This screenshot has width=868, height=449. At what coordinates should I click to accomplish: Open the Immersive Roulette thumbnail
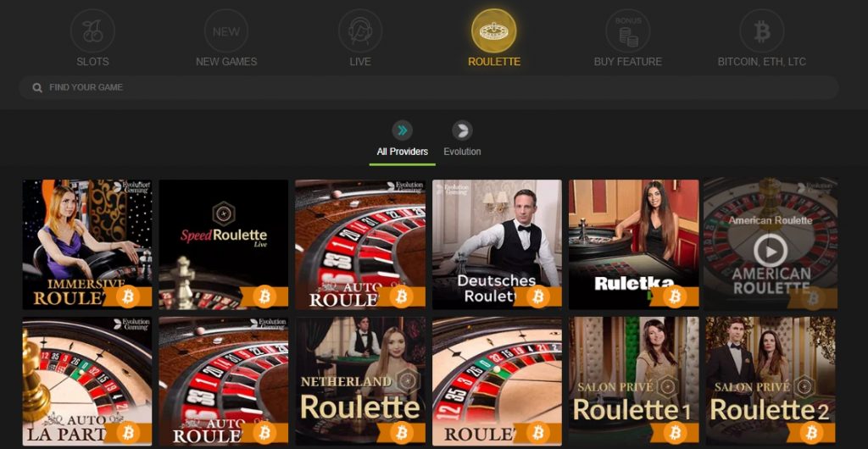click(x=87, y=244)
